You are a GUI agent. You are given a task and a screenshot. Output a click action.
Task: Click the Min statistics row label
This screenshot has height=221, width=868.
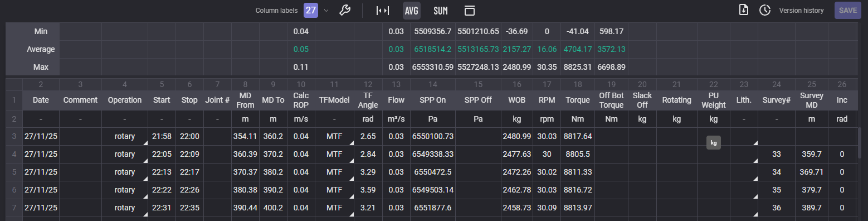41,31
